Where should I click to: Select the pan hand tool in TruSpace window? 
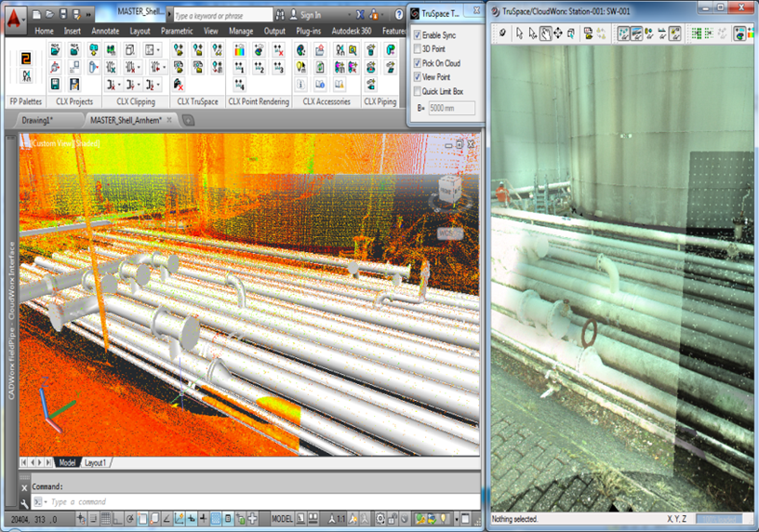(545, 33)
